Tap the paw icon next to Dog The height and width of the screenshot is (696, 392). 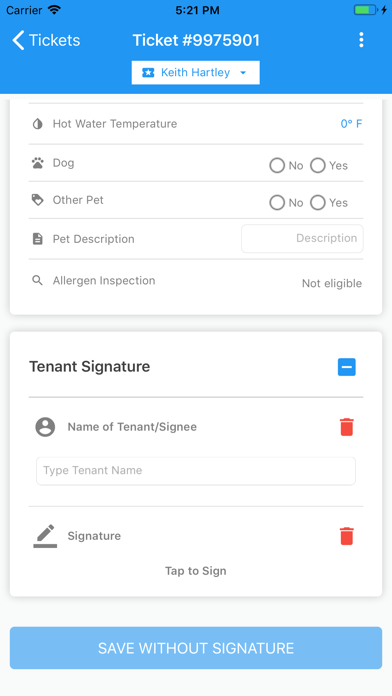pos(38,163)
